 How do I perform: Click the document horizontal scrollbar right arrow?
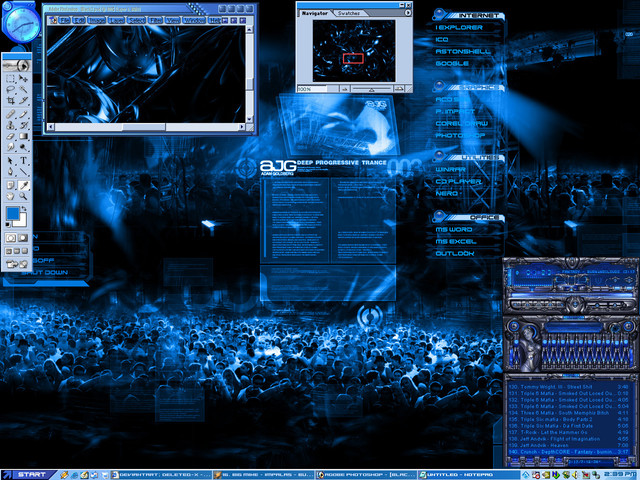(x=242, y=127)
